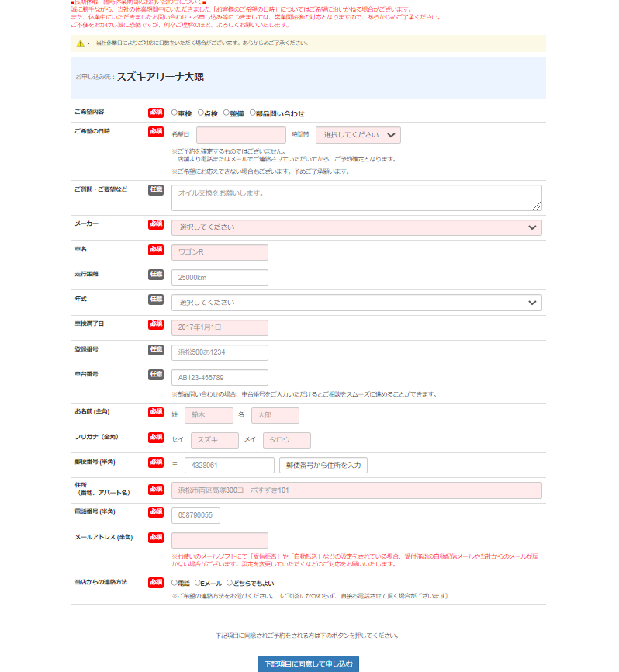Click the メイ furigana field
This screenshot has width=619, height=672.
287,440
